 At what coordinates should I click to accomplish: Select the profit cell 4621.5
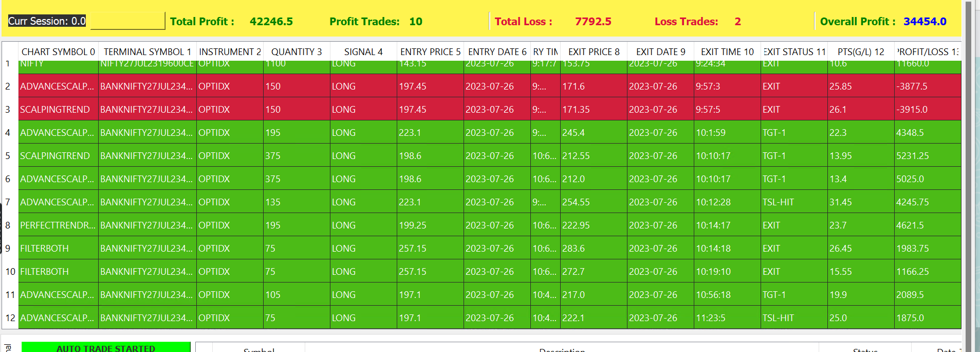point(928,225)
